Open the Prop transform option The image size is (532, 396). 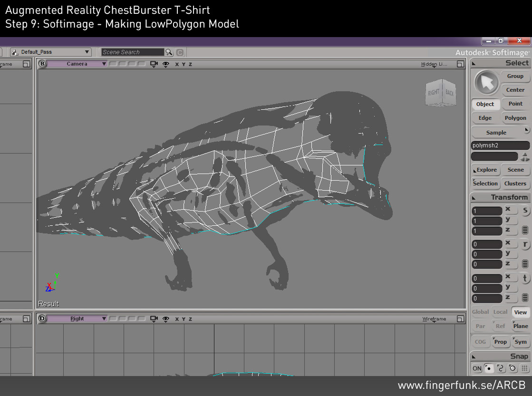tap(500, 342)
